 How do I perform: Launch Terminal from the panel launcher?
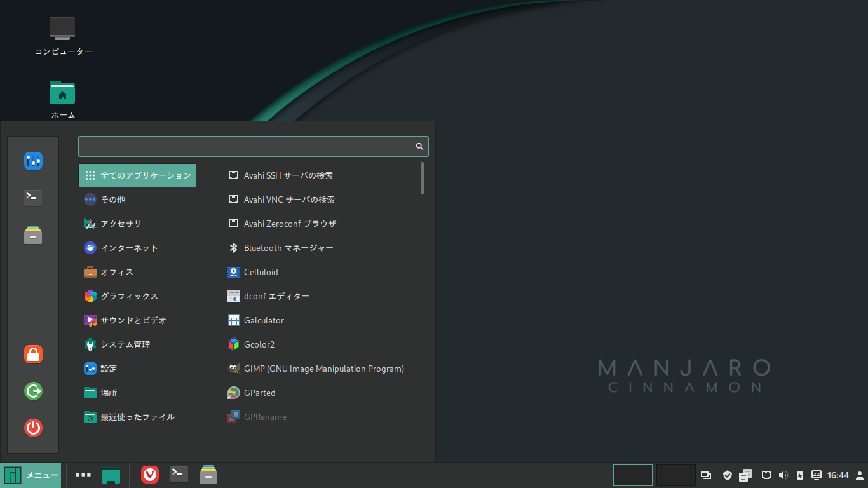[179, 474]
